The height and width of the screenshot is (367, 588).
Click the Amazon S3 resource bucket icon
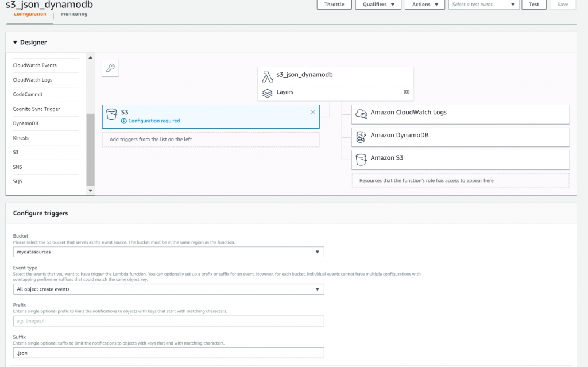361,160
